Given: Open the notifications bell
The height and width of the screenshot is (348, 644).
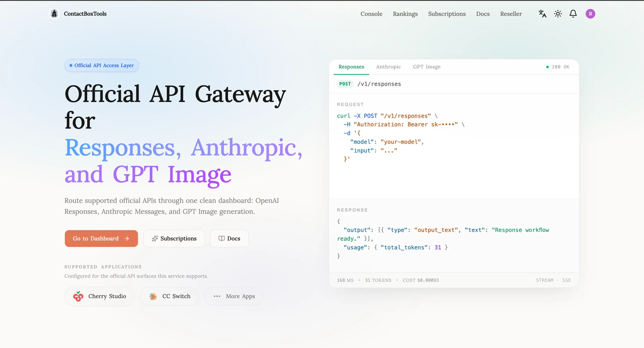Looking at the screenshot, I should point(573,14).
